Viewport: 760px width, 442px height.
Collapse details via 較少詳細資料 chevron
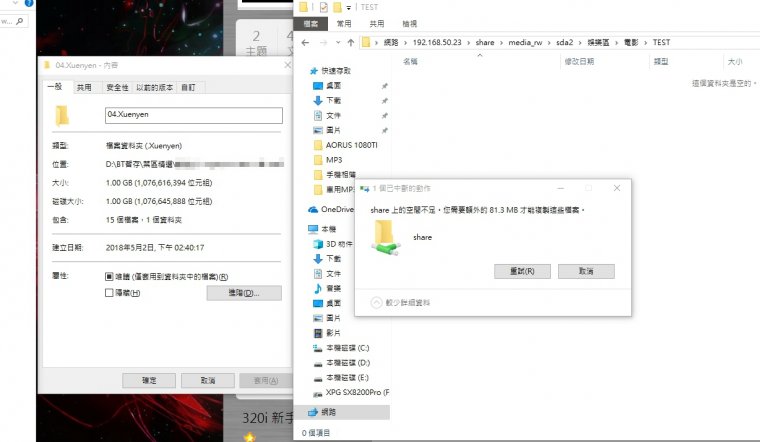pos(376,302)
